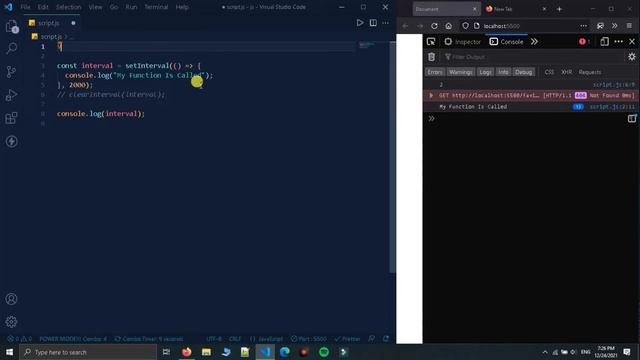This screenshot has height=360, width=640.
Task: Open the Source Control view
Action: pyautogui.click(x=11, y=72)
